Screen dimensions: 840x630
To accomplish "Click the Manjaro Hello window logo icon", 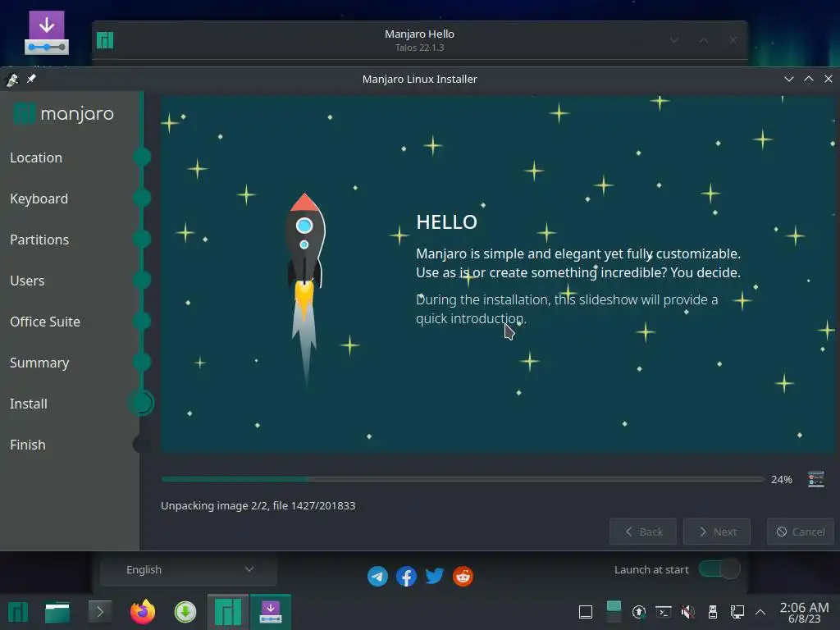I will tap(105, 40).
